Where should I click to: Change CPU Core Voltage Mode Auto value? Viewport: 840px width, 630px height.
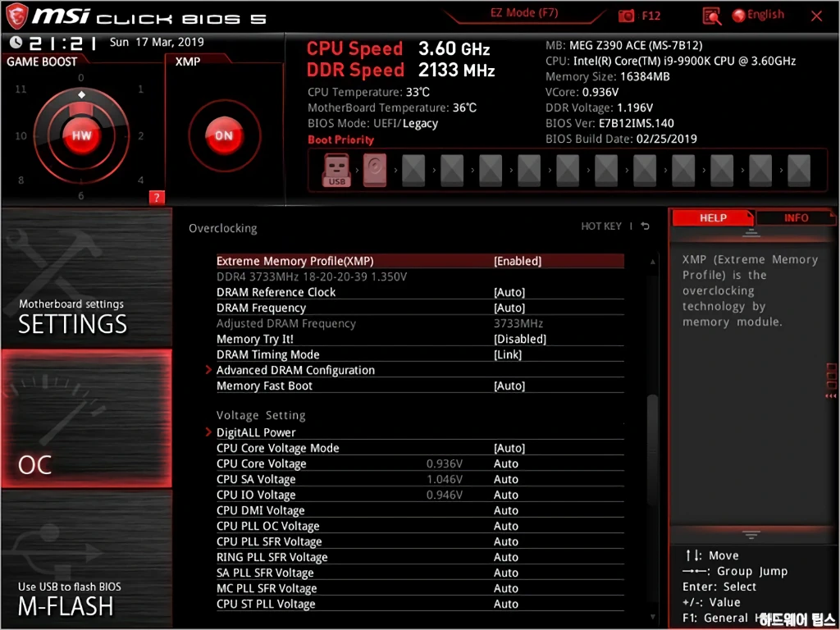509,447
